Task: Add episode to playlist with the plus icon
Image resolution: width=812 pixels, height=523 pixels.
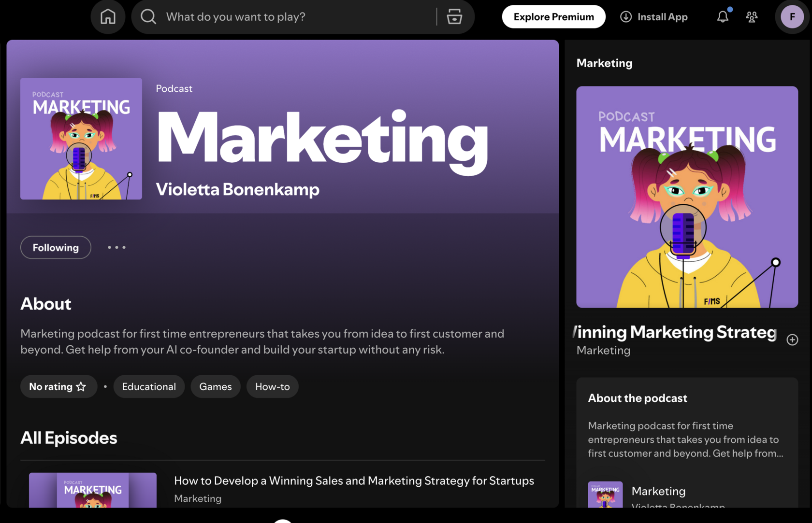Action: click(792, 339)
